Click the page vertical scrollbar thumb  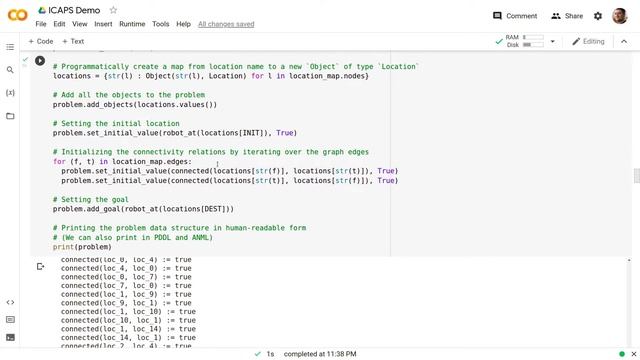[637, 176]
